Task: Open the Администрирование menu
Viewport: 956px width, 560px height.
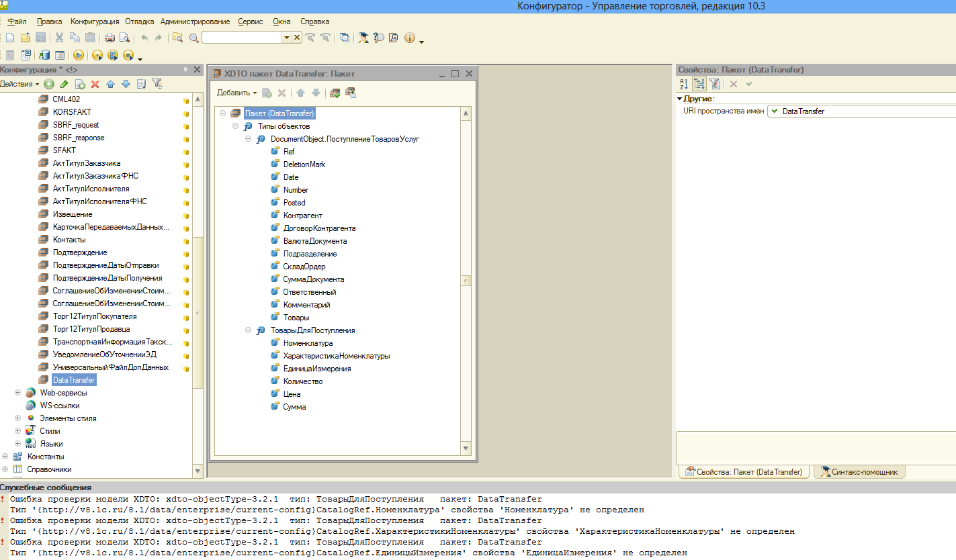Action: click(195, 21)
